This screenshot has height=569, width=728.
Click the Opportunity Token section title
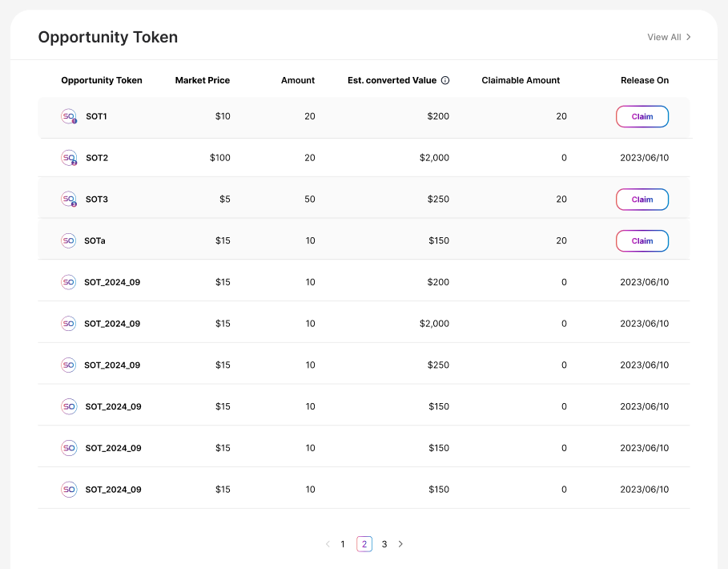tap(108, 37)
